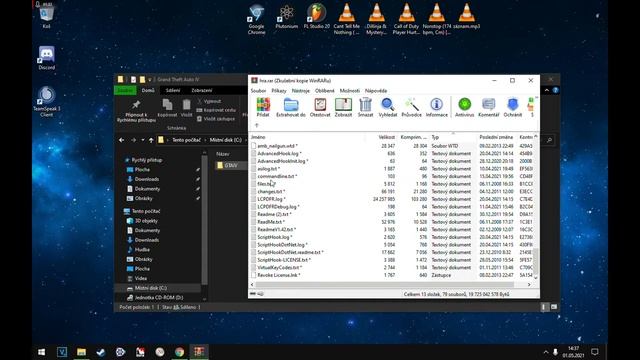The image size is (640, 360).
Task: Click the Přidat (Add) icon in WinRAR toolbar
Action: (x=263, y=107)
